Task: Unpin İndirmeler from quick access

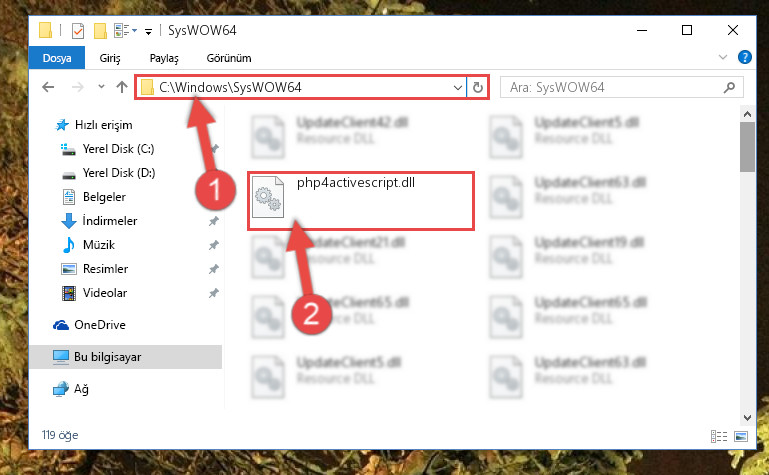Action: click(213, 221)
